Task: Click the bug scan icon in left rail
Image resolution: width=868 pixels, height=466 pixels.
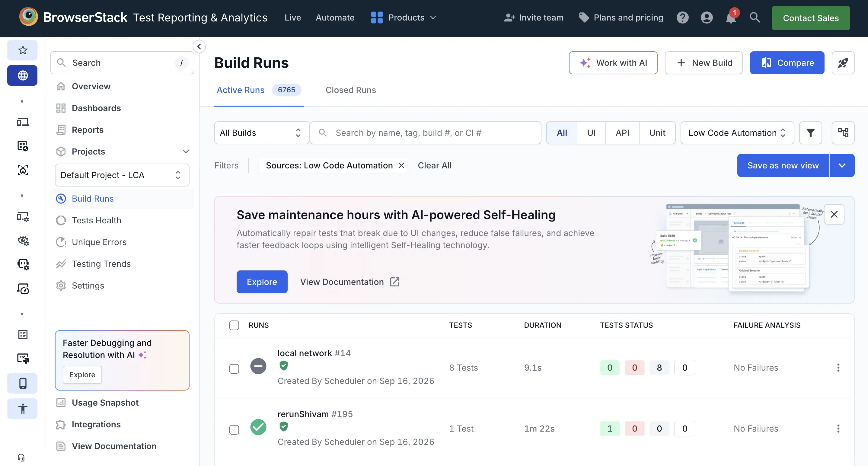Action: (x=23, y=170)
